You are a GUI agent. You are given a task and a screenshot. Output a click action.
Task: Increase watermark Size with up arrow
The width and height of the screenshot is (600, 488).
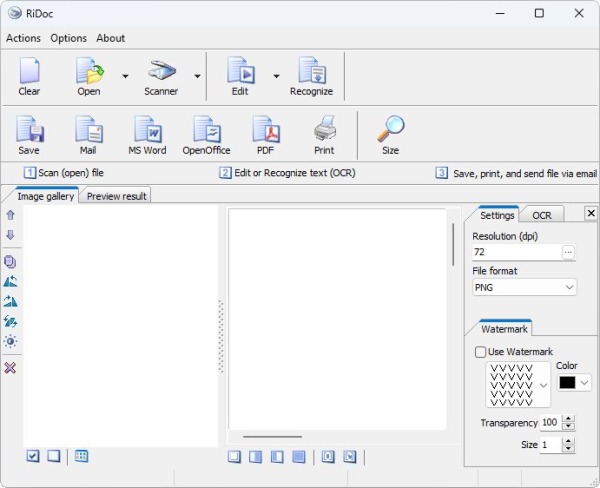(569, 441)
